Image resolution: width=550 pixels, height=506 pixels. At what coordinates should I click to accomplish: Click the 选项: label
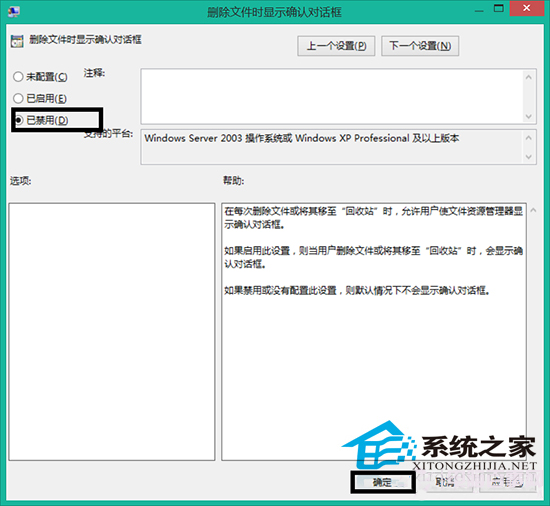[x=21, y=181]
